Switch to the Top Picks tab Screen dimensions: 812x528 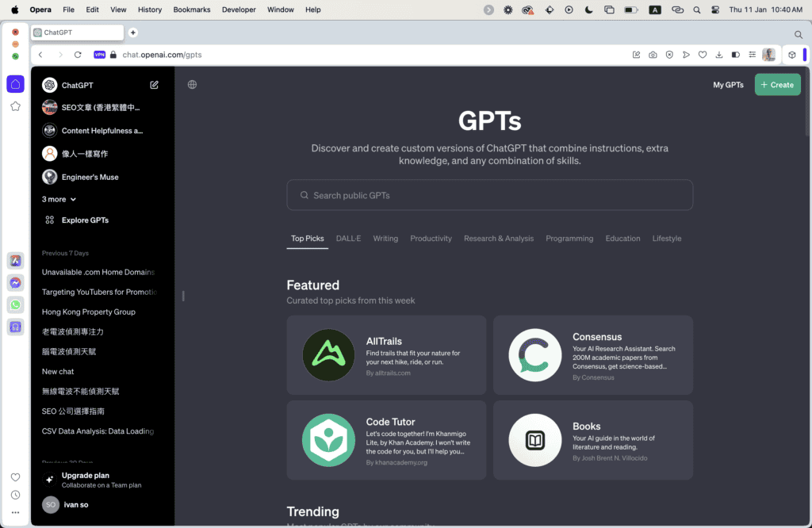point(307,239)
